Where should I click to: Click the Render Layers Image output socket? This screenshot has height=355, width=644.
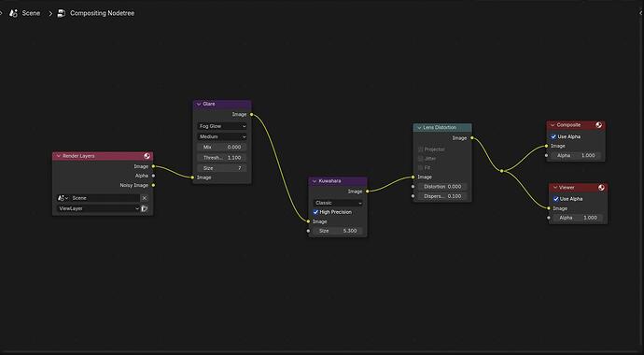(x=153, y=166)
